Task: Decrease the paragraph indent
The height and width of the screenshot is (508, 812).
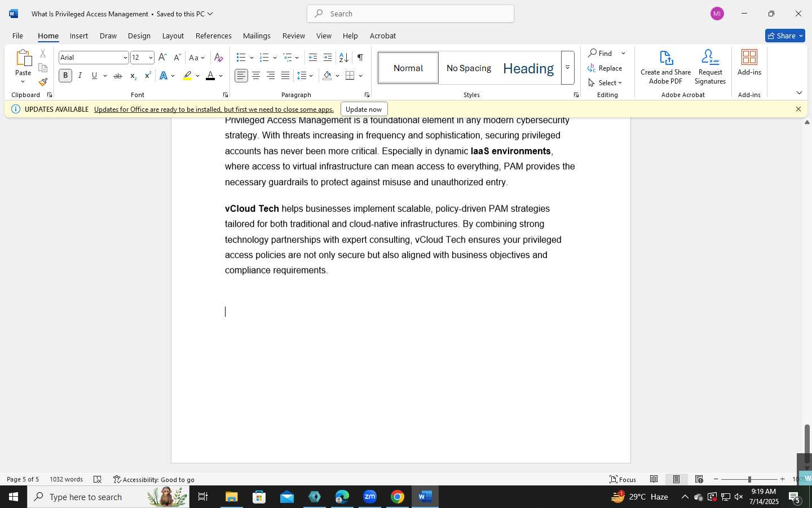Action: coord(313,58)
